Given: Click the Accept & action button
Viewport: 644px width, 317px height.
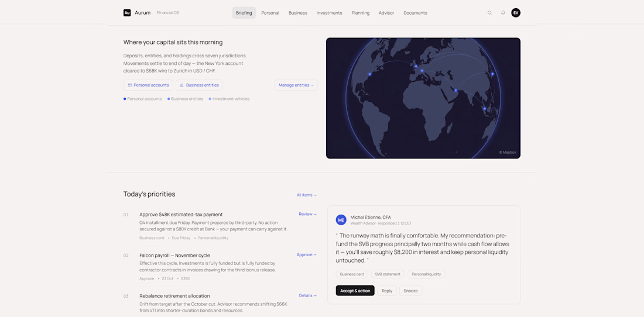Looking at the screenshot, I should (355, 291).
